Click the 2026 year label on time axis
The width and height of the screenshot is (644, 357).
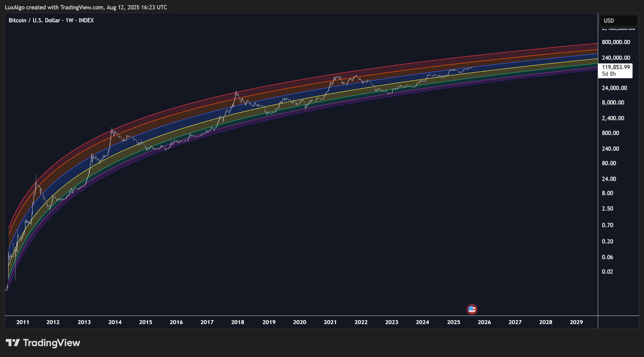tap(485, 322)
